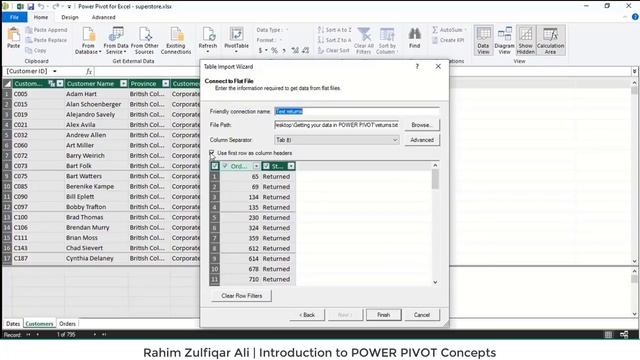Open the From Database import option

88,40
